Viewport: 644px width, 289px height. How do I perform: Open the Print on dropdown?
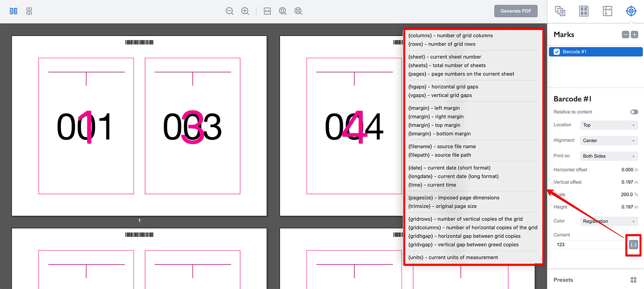609,156
